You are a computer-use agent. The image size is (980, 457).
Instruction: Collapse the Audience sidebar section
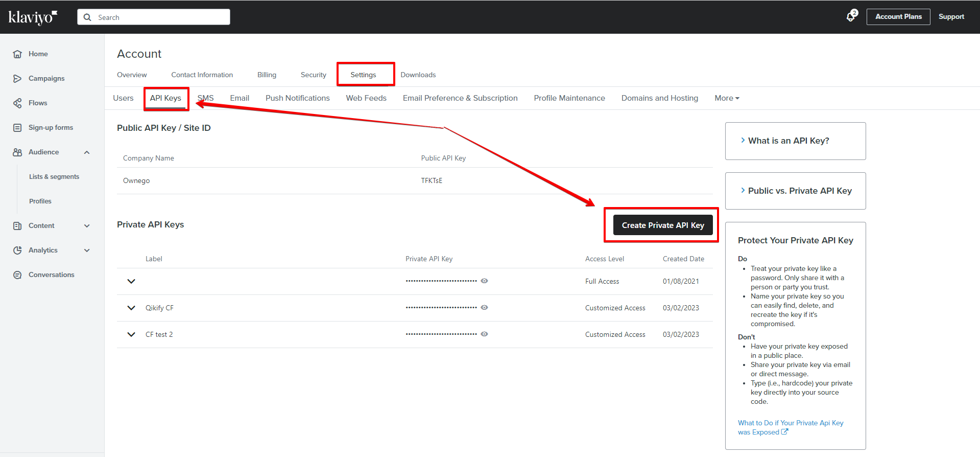click(x=87, y=152)
